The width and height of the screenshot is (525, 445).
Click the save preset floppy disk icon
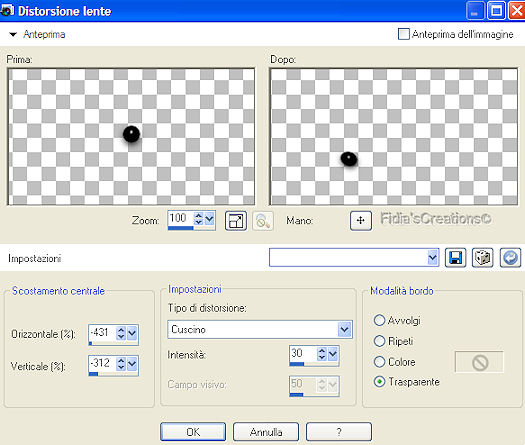click(x=455, y=258)
